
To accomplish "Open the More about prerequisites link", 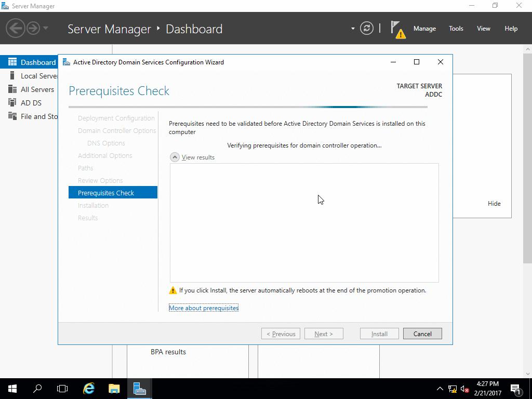I will 204,308.
